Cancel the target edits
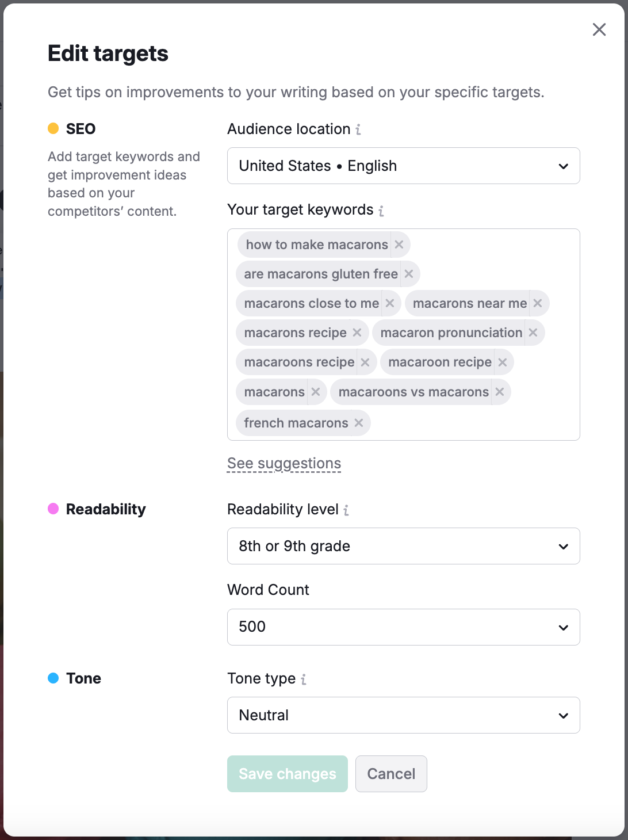This screenshot has height=840, width=628. tap(391, 774)
